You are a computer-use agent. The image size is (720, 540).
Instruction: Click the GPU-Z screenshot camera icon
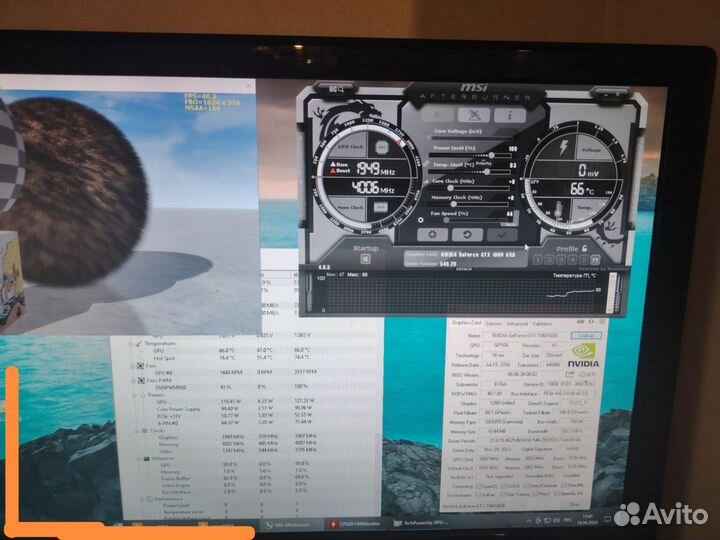[x=580, y=322]
